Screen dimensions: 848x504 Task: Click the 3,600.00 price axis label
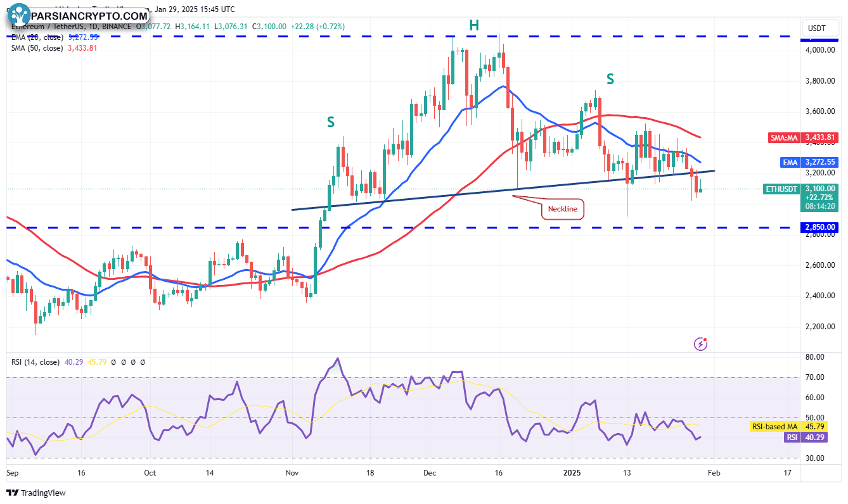pos(821,111)
